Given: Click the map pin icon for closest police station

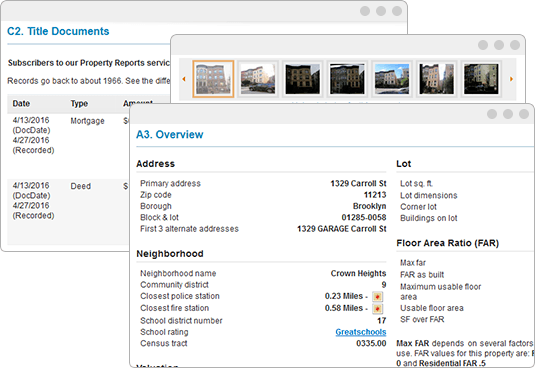Looking at the screenshot, I should (377, 296).
